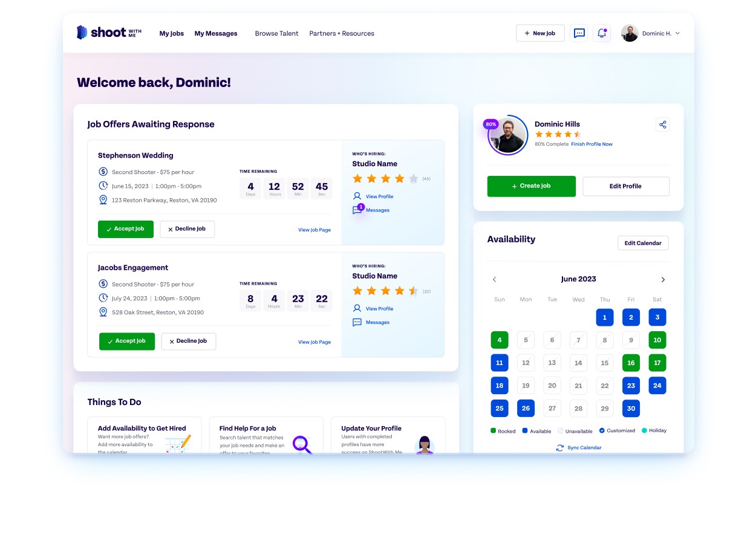Image resolution: width=756 pixels, height=544 pixels.
Task: Go to previous month in Availability calendar
Action: 494,279
